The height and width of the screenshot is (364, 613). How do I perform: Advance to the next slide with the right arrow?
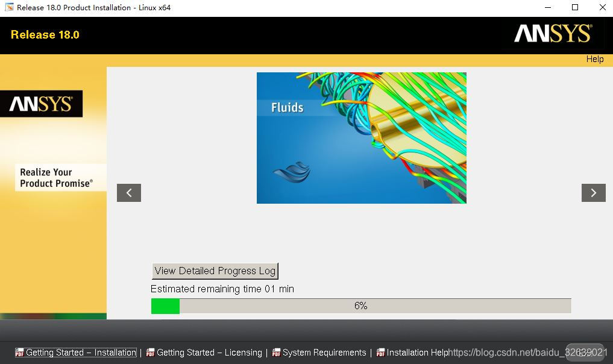pos(594,193)
